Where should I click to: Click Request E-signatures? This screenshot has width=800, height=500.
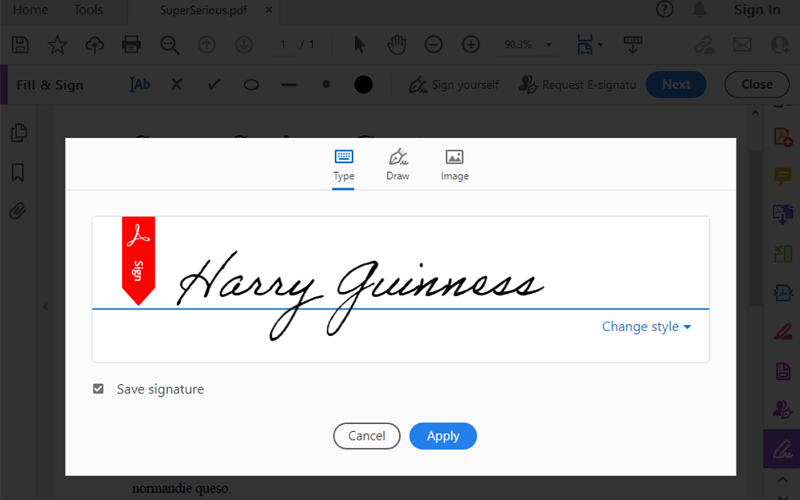point(578,85)
